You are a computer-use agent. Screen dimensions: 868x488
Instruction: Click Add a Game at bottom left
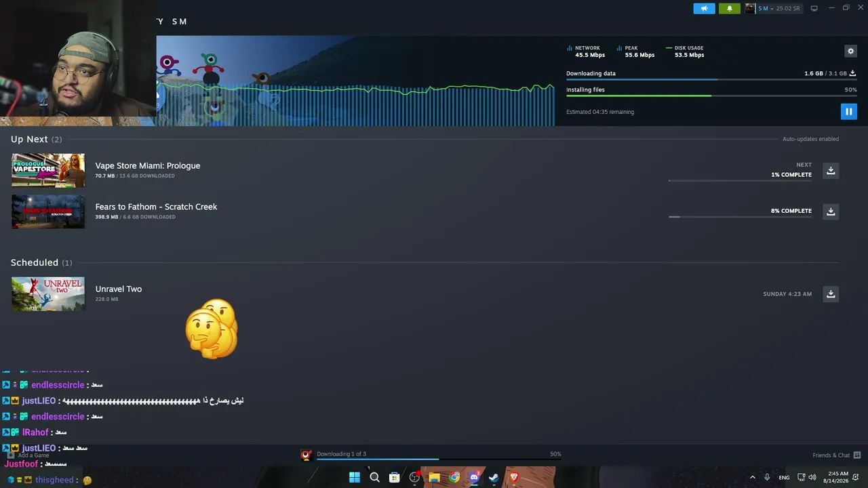coord(28,455)
